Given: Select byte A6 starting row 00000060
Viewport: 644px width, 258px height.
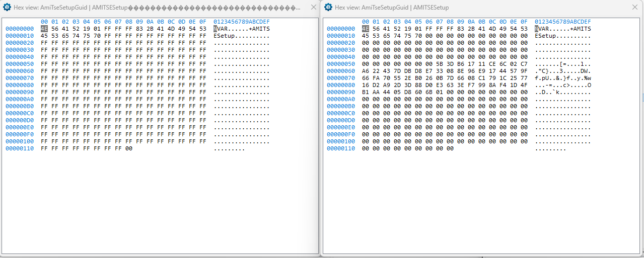Looking at the screenshot, I should pos(366,71).
